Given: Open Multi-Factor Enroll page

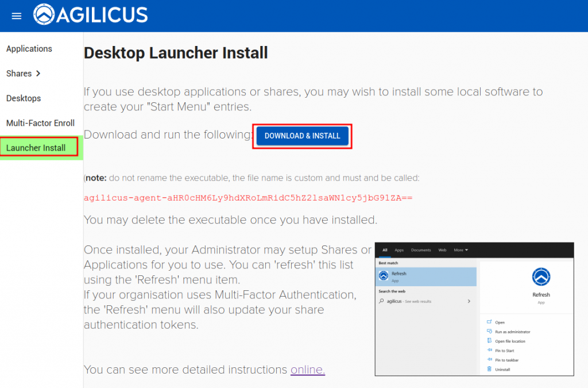Looking at the screenshot, I should pyautogui.click(x=40, y=123).
